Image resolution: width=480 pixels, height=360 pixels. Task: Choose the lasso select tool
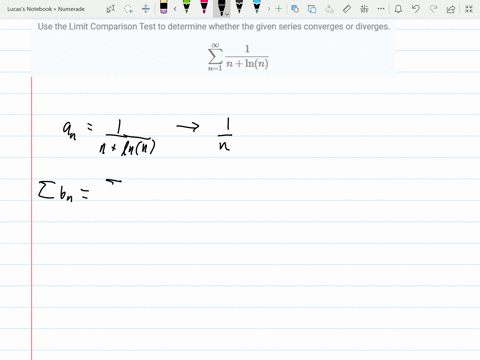click(128, 9)
